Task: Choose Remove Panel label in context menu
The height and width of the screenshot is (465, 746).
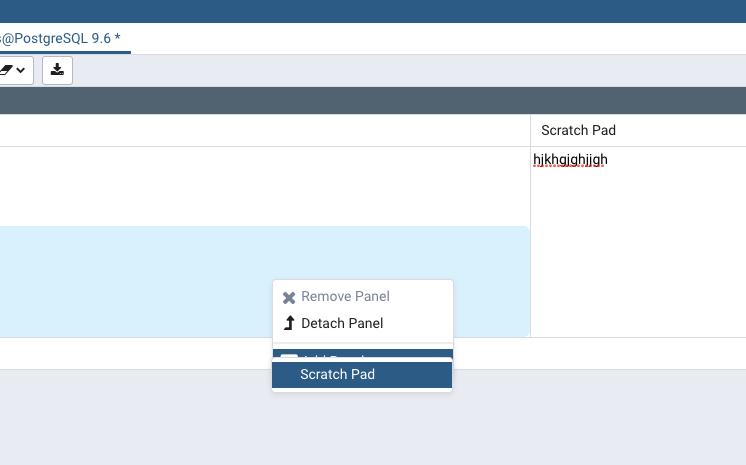Action: pyautogui.click(x=345, y=297)
